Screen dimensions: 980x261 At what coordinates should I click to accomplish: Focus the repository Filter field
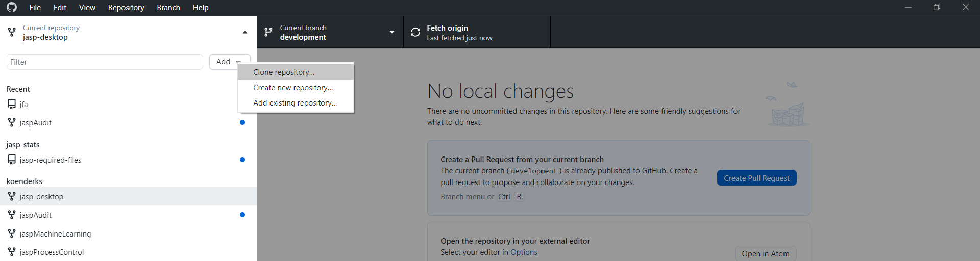coord(105,62)
